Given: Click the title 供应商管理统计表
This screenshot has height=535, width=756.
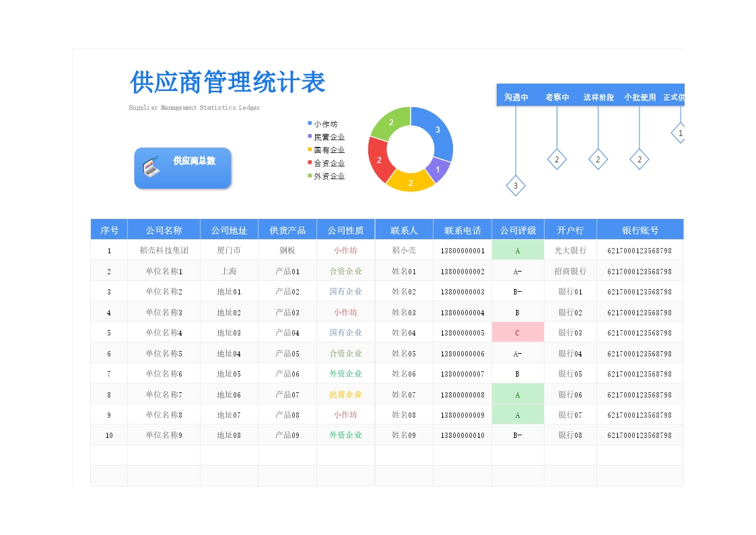Looking at the screenshot, I should (x=228, y=82).
